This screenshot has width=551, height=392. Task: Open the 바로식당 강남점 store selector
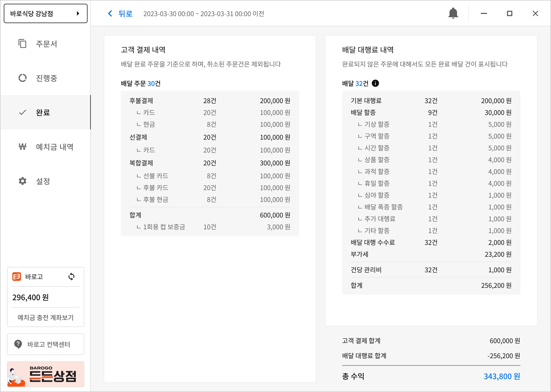tap(41, 13)
